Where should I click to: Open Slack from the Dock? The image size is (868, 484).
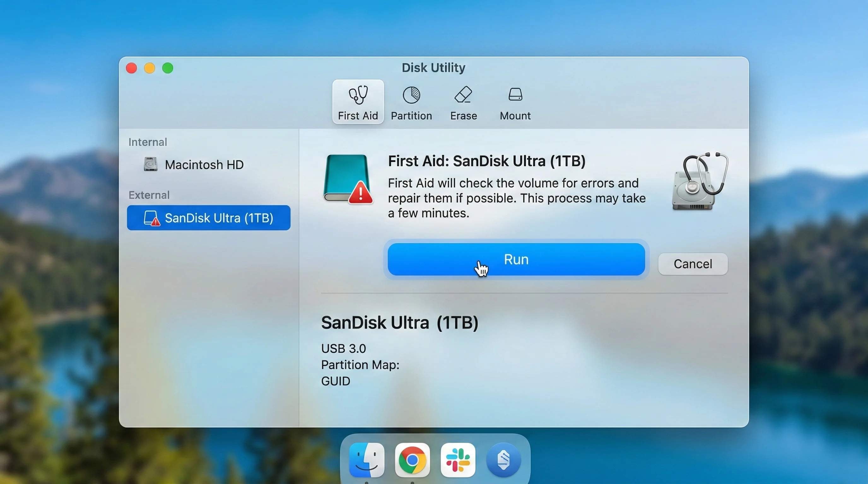click(458, 460)
